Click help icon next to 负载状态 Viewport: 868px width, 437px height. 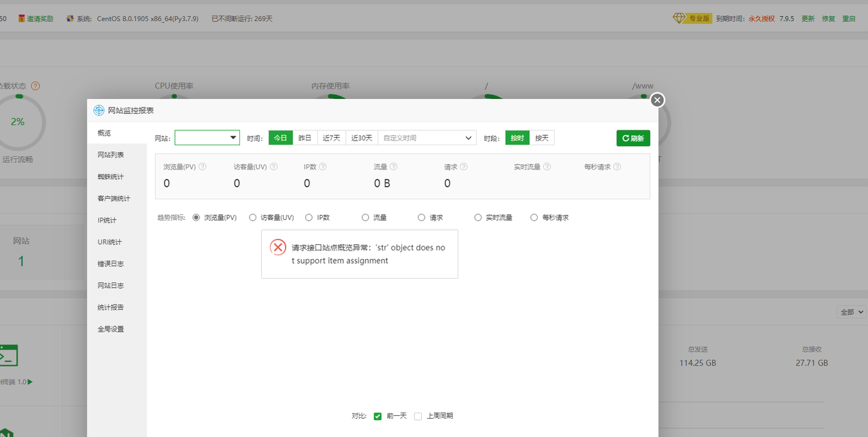35,86
